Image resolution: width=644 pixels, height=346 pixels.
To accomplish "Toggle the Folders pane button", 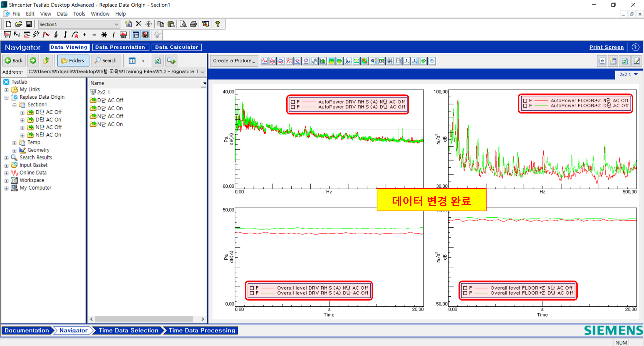I will (x=73, y=61).
